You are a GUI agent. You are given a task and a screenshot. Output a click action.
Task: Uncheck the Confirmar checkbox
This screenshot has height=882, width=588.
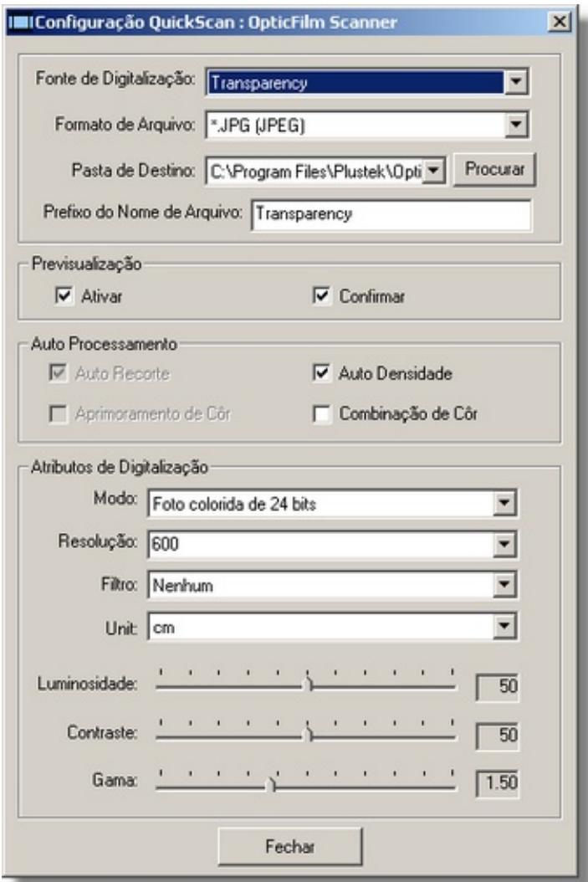[322, 296]
